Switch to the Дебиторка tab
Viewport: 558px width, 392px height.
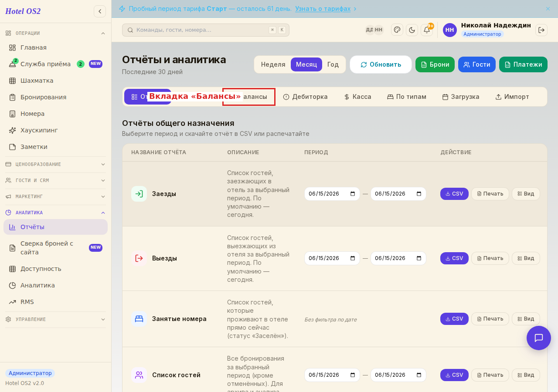pyautogui.click(x=305, y=97)
